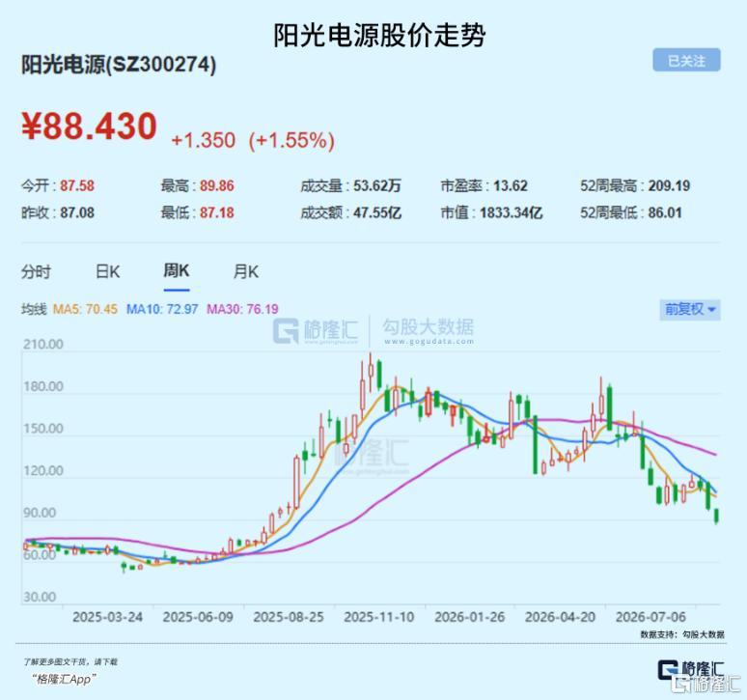Click the 数据支持: 勾股大数据 credit text

point(682,634)
